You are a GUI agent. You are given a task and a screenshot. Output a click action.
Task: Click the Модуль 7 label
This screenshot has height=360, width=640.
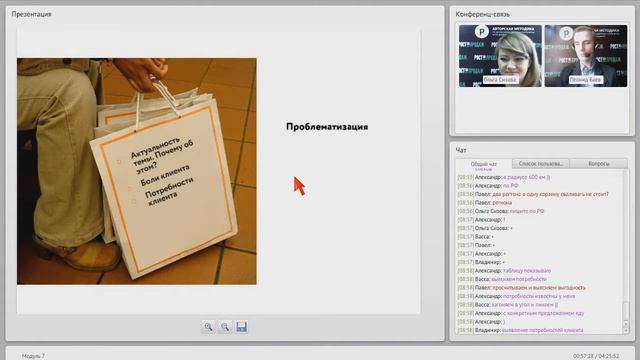click(x=33, y=356)
